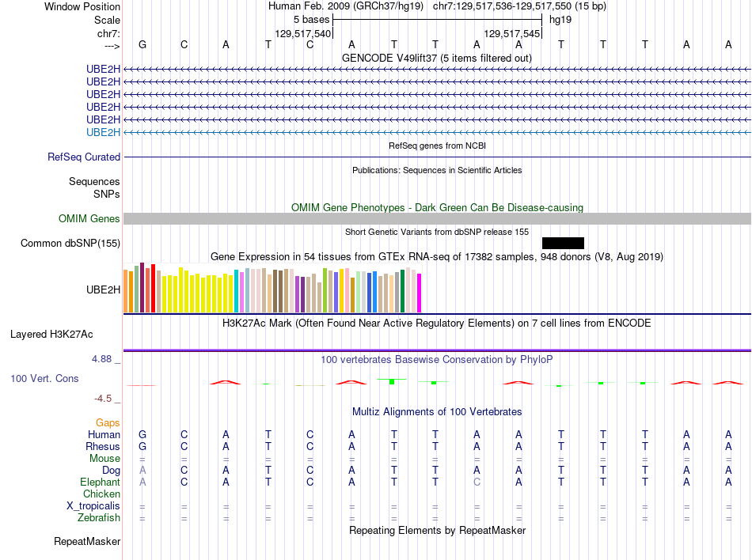Image resolution: width=752 pixels, height=560 pixels.
Task: Click the 5 bases scale bar label
Action: [x=312, y=20]
